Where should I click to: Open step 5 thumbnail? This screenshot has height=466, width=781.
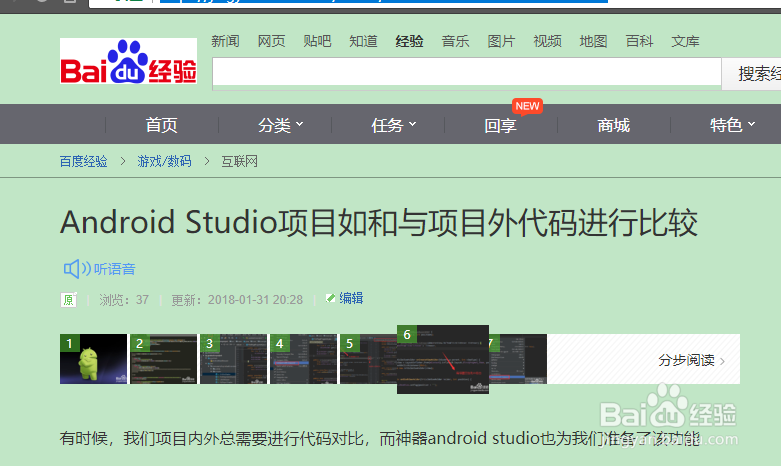[x=369, y=359]
